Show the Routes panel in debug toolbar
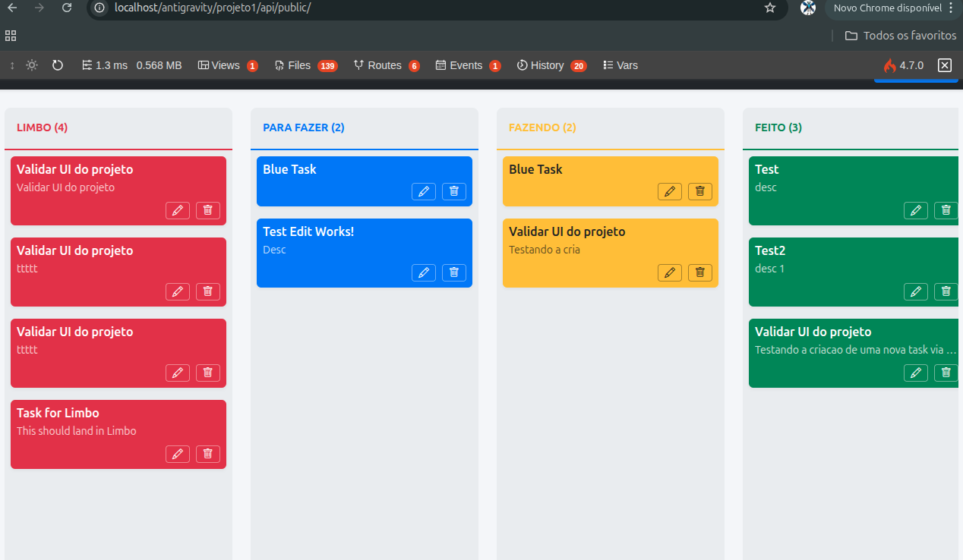The height and width of the screenshot is (560, 963). (386, 65)
